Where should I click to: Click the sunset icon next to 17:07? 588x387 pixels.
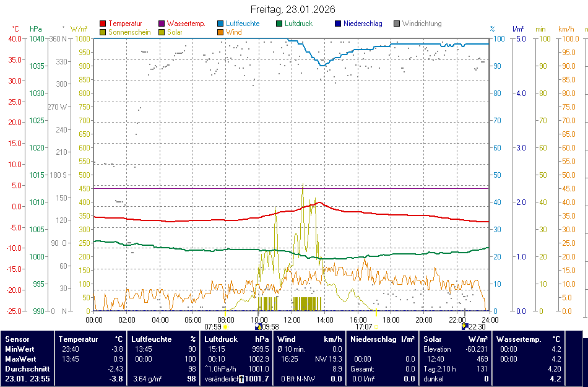pos(377,326)
